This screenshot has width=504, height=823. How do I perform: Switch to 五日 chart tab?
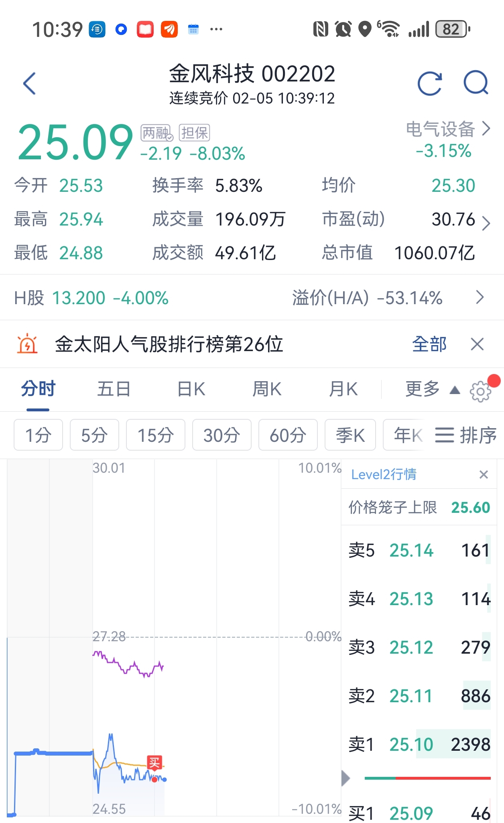(x=114, y=389)
